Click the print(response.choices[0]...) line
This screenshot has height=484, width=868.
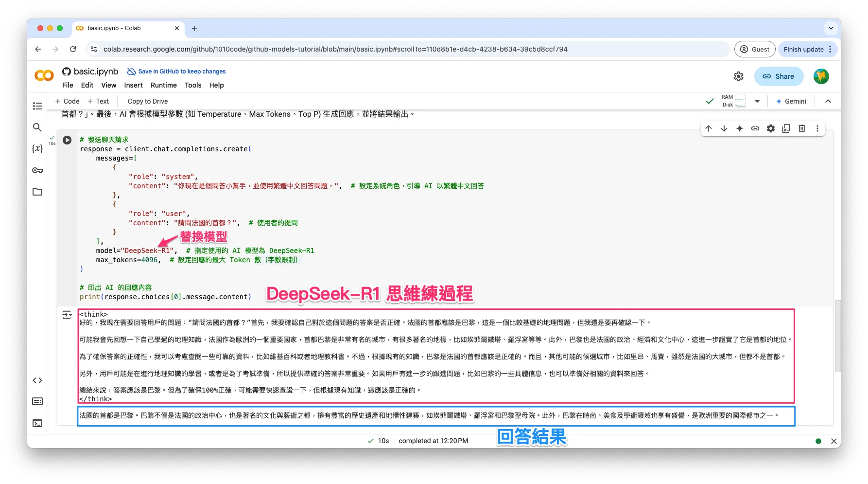165,297
